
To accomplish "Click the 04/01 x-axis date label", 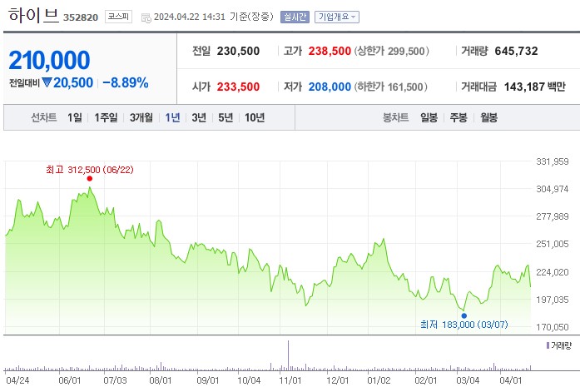I will point(510,380).
